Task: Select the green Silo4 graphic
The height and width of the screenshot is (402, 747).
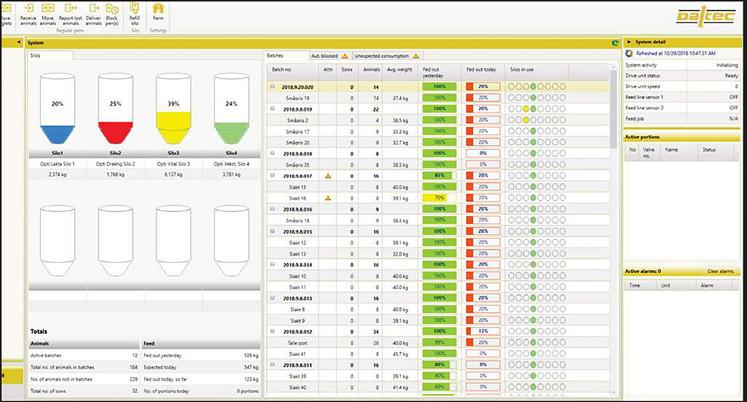Action: click(x=232, y=109)
